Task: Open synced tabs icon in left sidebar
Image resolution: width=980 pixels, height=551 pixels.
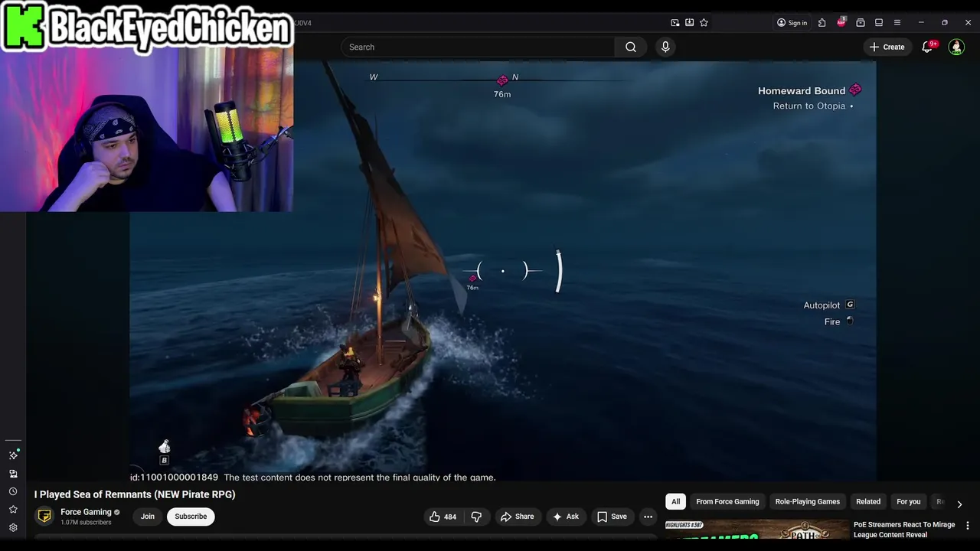Action: coord(13,474)
